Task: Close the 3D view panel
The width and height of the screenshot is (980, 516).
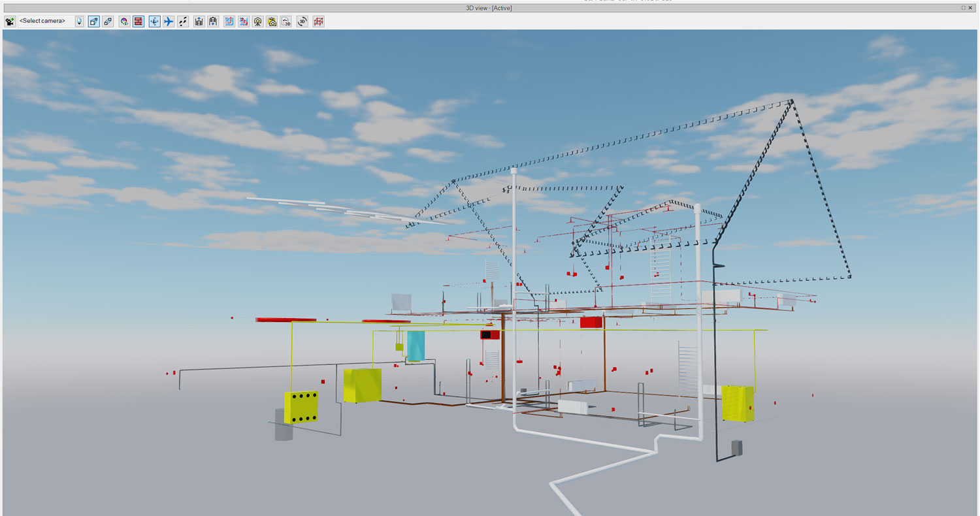Action: (x=971, y=8)
